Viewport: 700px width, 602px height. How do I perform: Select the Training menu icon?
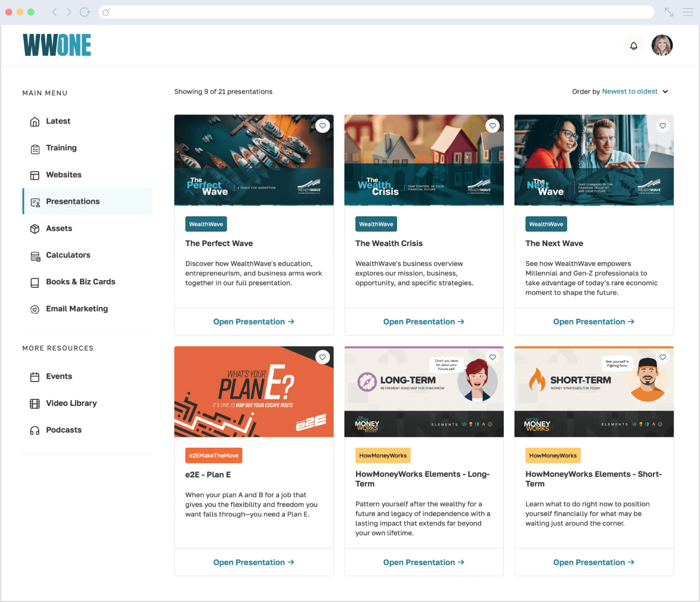pos(34,148)
